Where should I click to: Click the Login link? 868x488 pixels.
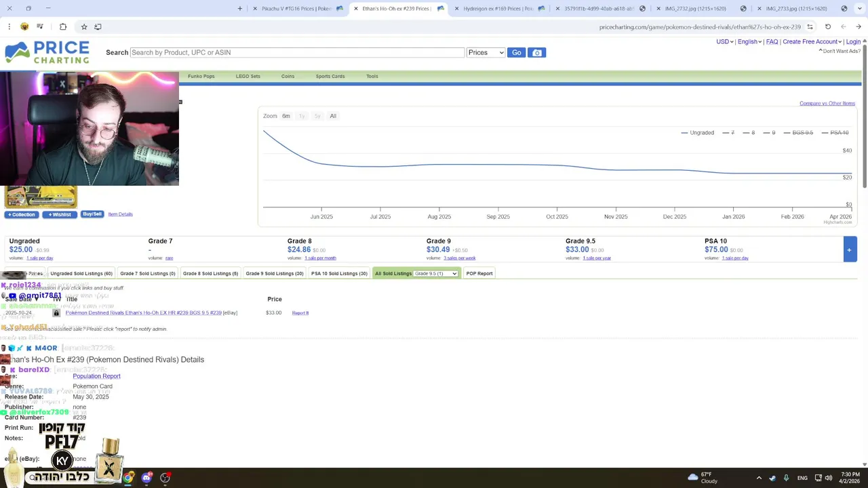[x=854, y=42]
